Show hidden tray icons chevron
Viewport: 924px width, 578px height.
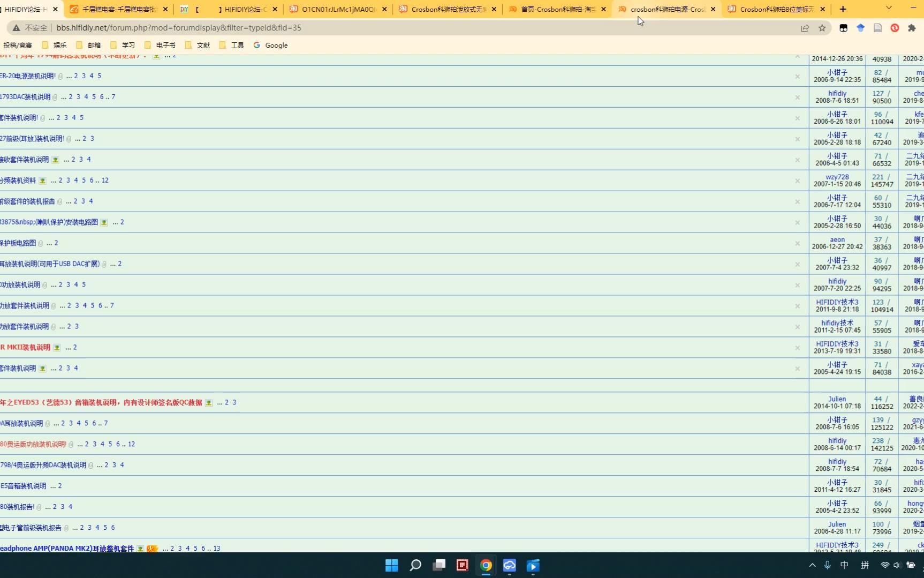click(x=813, y=565)
